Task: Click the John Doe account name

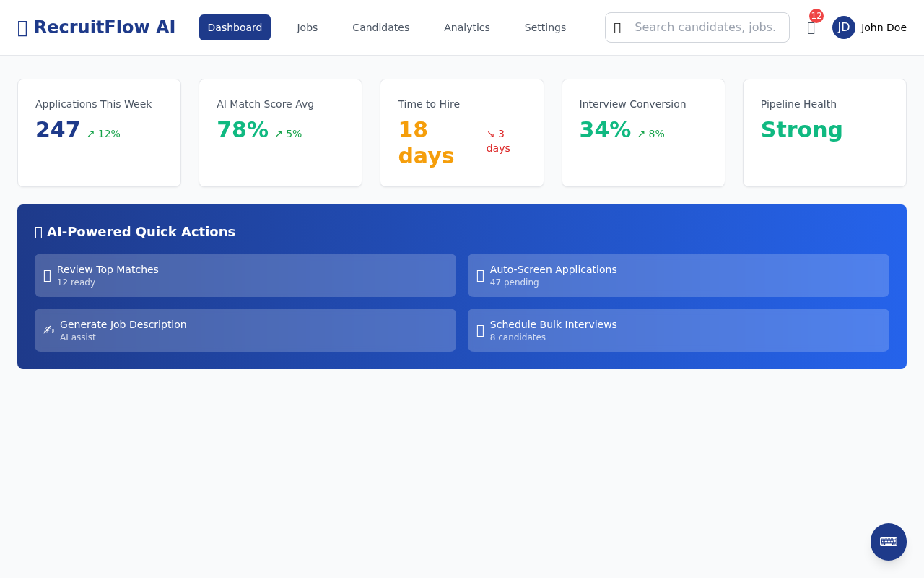Action: point(882,27)
